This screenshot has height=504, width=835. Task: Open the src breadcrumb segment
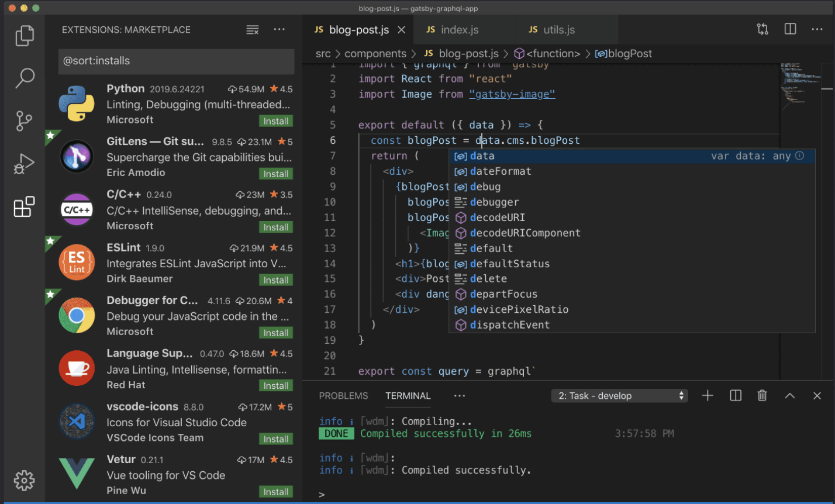pos(323,54)
